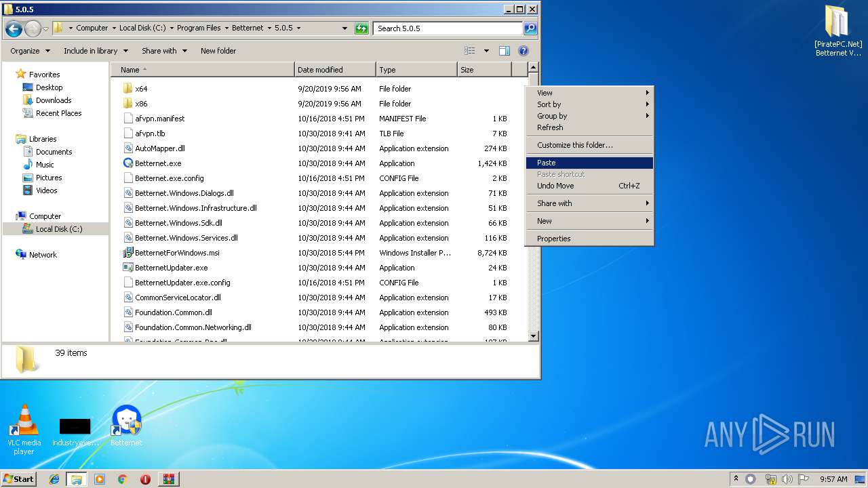The height and width of the screenshot is (488, 868).
Task: Expand the view options dropdown arrow
Action: tap(486, 51)
